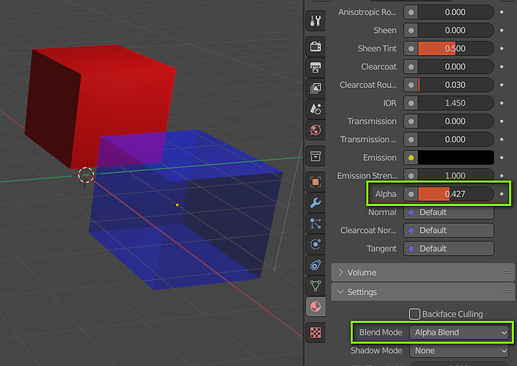Image resolution: width=517 pixels, height=366 pixels.
Task: Click the Transmission Roughness value field
Action: point(456,139)
